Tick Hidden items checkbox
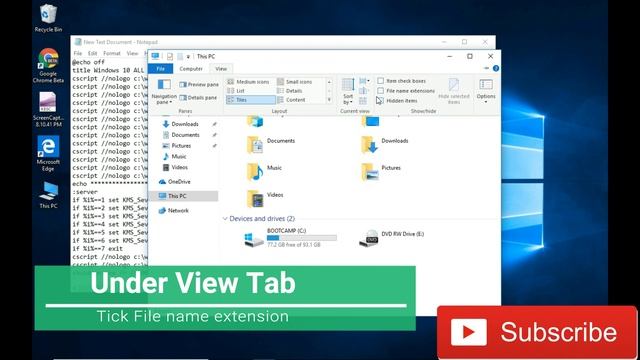640x360 pixels. (x=380, y=100)
